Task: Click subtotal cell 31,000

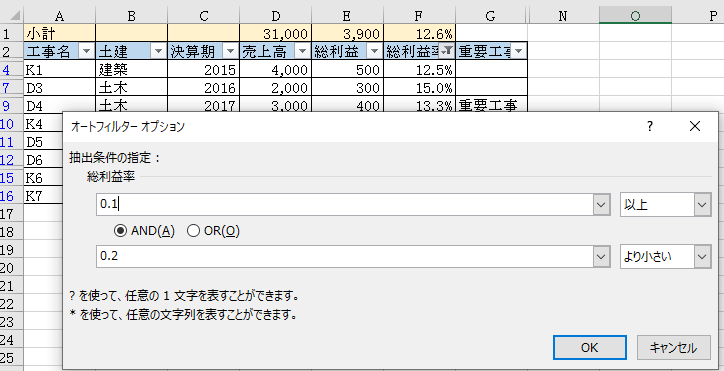Action: click(x=276, y=34)
